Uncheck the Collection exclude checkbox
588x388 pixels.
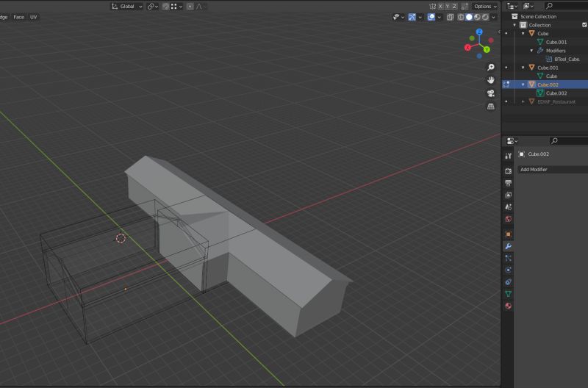click(584, 25)
